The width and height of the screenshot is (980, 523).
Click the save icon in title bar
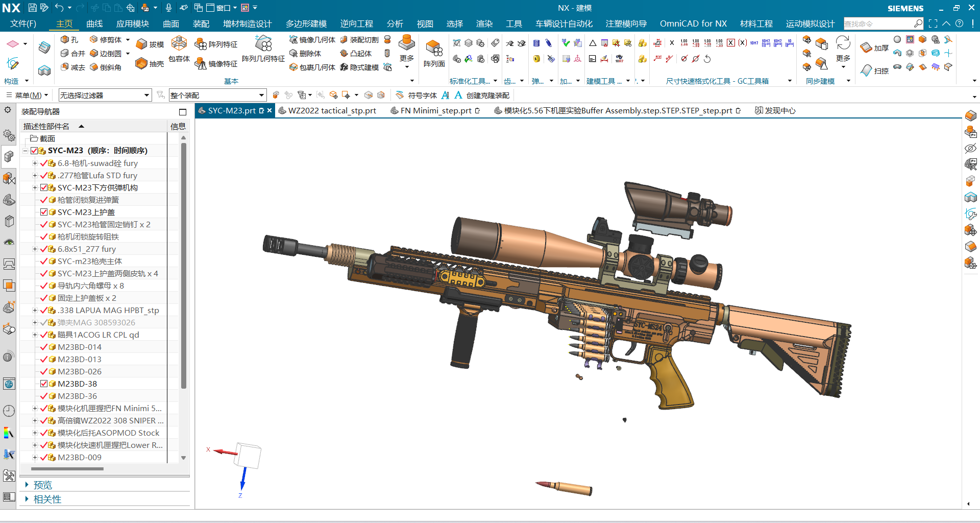pyautogui.click(x=33, y=8)
